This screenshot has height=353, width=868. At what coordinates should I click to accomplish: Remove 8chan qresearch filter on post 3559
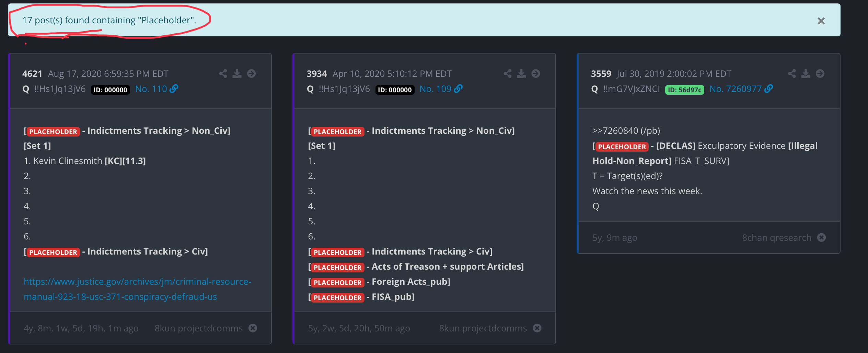pos(821,238)
